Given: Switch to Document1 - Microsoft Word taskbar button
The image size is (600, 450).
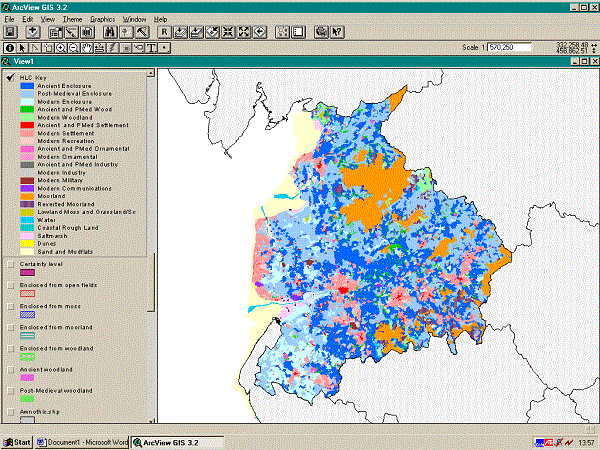Looking at the screenshot, I should [82, 442].
